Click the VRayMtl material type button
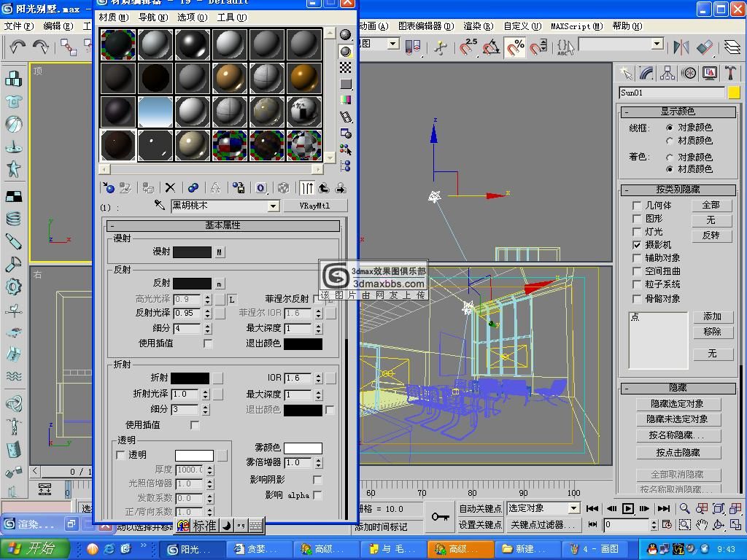The width and height of the screenshot is (747, 560). pyautogui.click(x=315, y=206)
